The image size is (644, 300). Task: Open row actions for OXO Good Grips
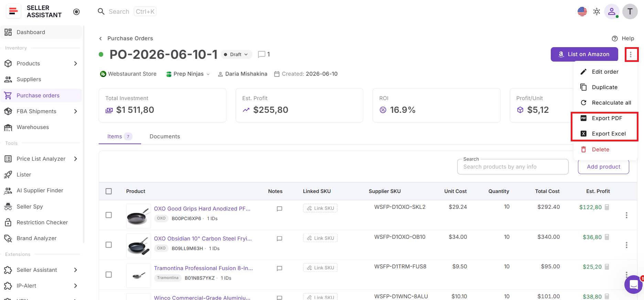tap(626, 215)
